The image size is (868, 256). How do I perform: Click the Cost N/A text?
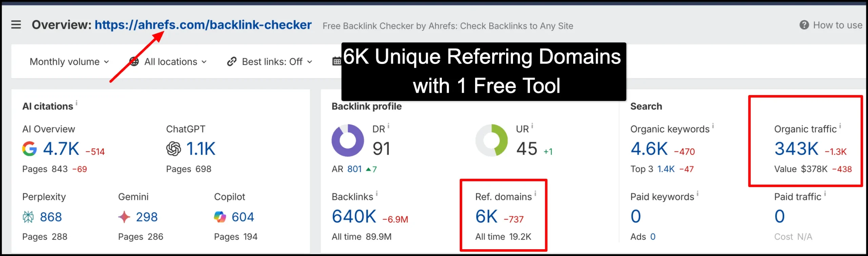[793, 237]
